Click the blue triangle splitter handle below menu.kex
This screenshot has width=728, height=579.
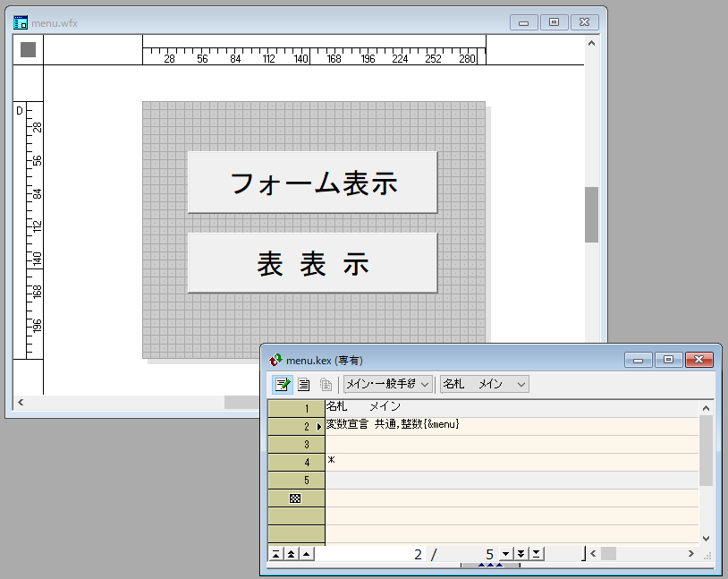tap(490, 565)
